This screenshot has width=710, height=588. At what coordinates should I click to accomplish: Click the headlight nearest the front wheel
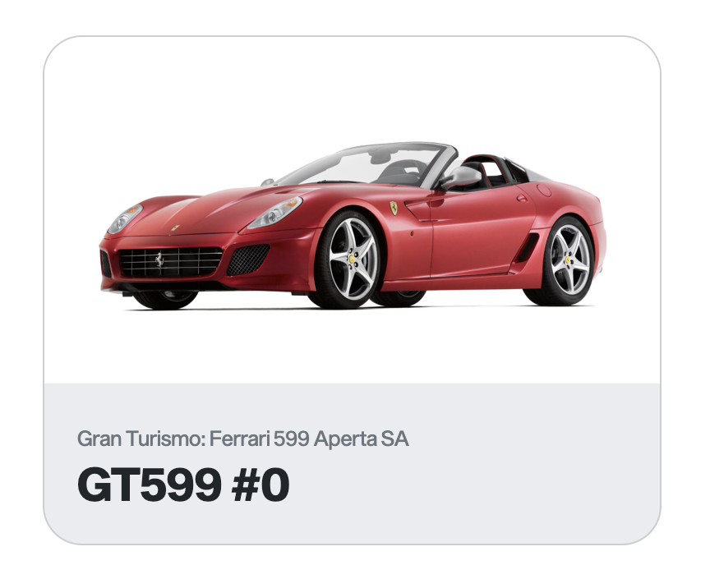coord(274,213)
